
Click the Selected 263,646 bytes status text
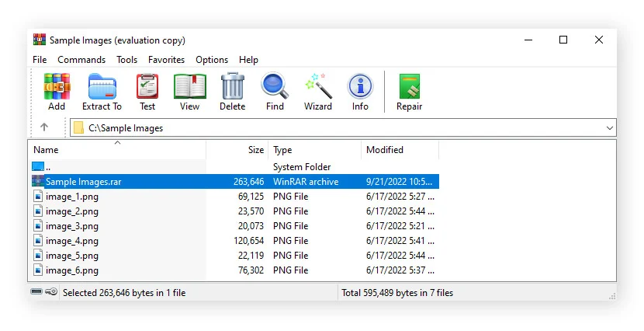pyautogui.click(x=124, y=293)
